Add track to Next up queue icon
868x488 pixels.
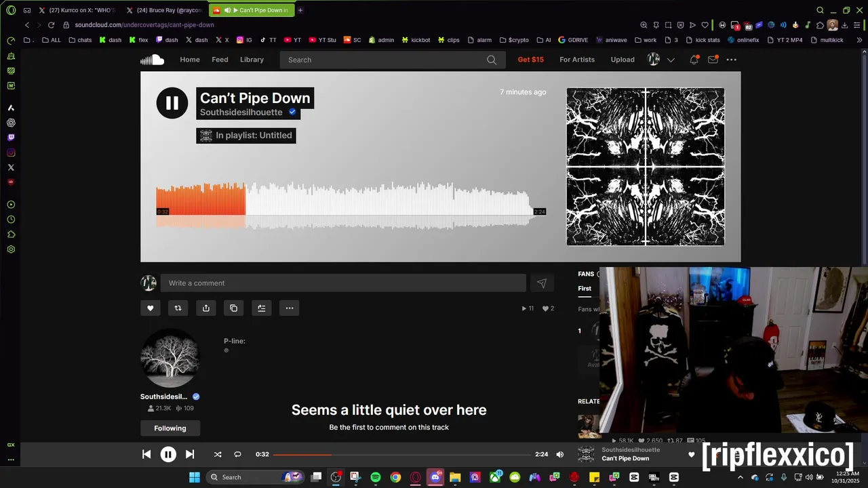[x=262, y=308]
